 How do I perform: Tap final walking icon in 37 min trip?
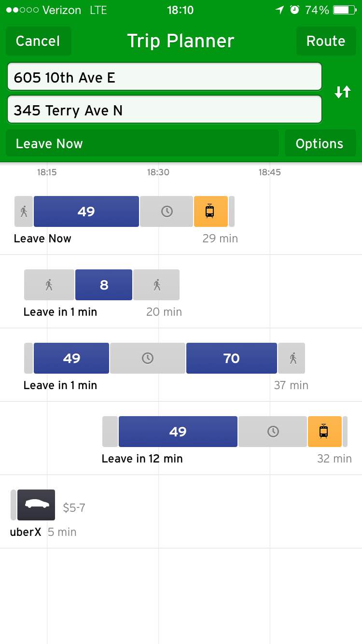292,358
